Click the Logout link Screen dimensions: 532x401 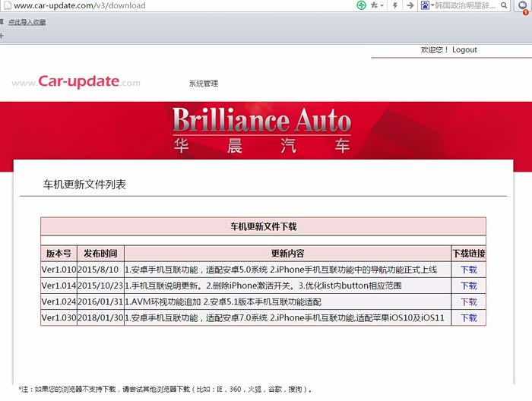464,49
